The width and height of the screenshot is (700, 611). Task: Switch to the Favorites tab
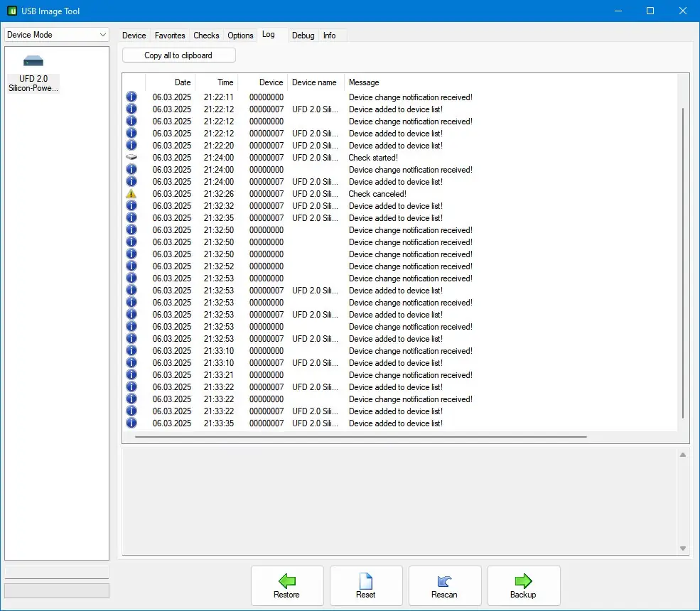point(170,36)
